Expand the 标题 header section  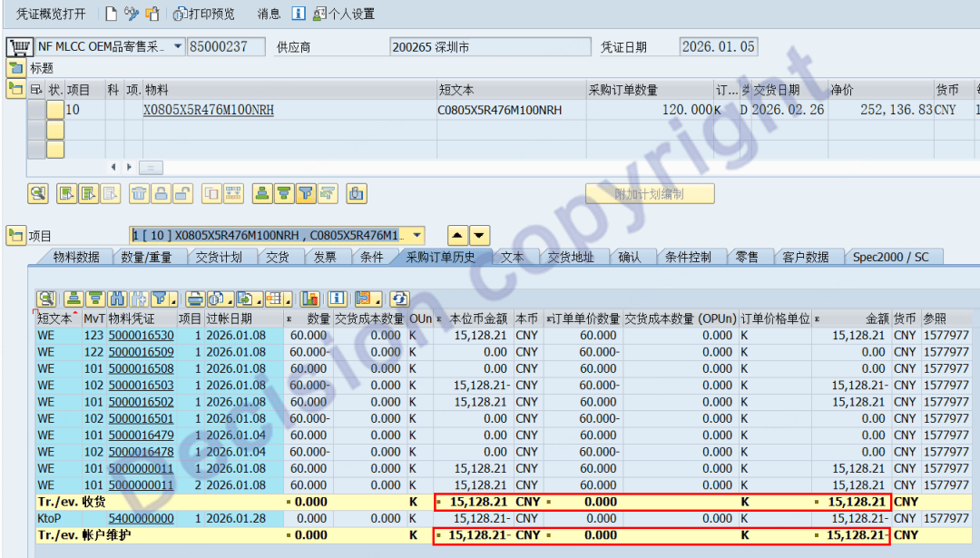point(16,68)
